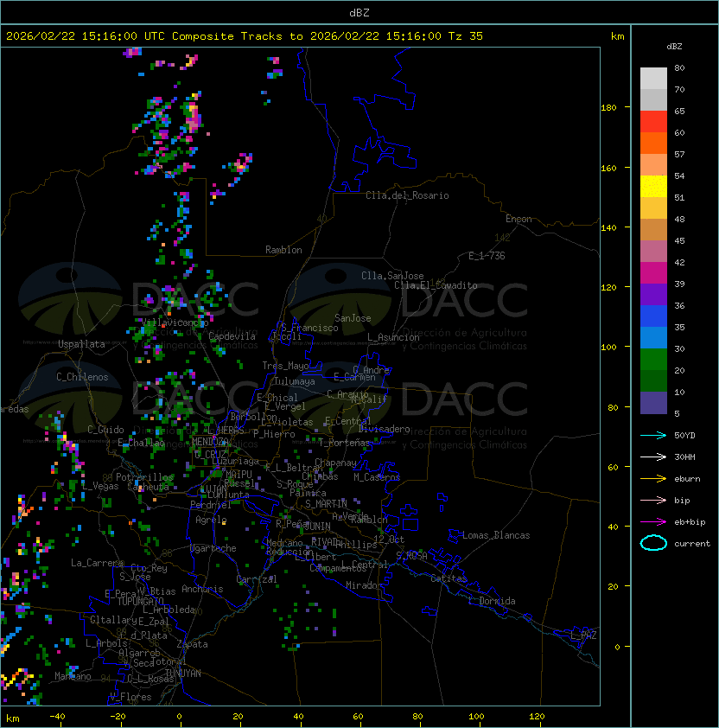Click the 'L_Asuncion' map label
Screen dimensions: 719x728
click(x=393, y=337)
